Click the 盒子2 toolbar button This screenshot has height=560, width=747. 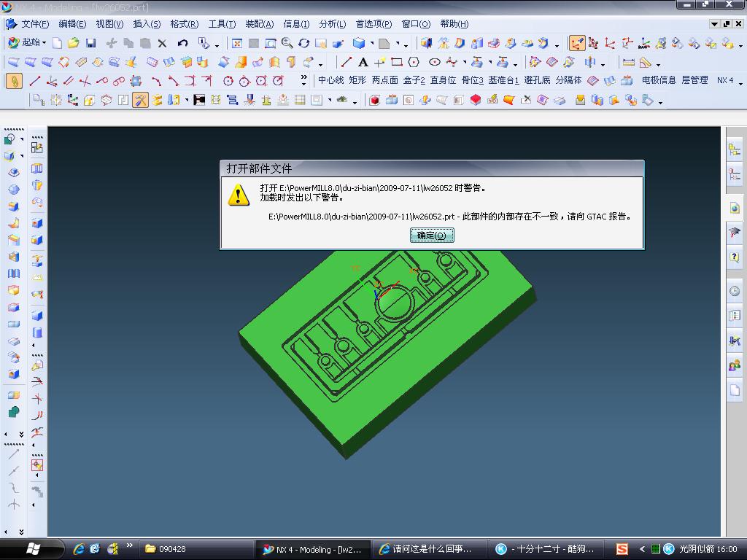[414, 80]
